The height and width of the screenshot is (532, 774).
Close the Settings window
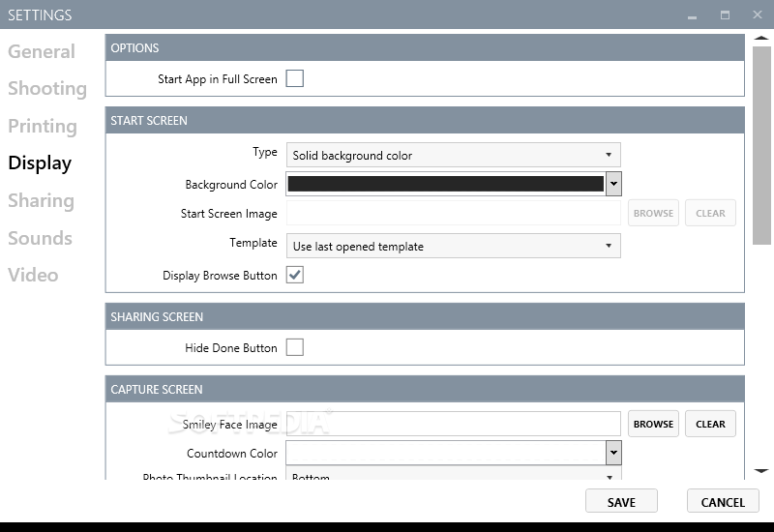pyautogui.click(x=758, y=15)
